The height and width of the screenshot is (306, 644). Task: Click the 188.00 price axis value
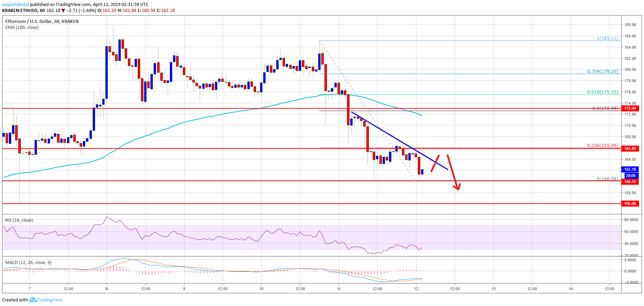pos(630,25)
